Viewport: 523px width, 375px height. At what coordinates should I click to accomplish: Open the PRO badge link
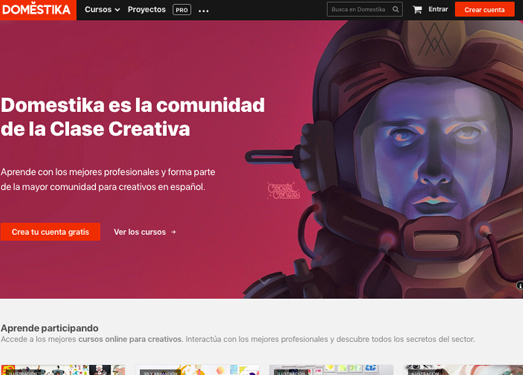tap(182, 10)
